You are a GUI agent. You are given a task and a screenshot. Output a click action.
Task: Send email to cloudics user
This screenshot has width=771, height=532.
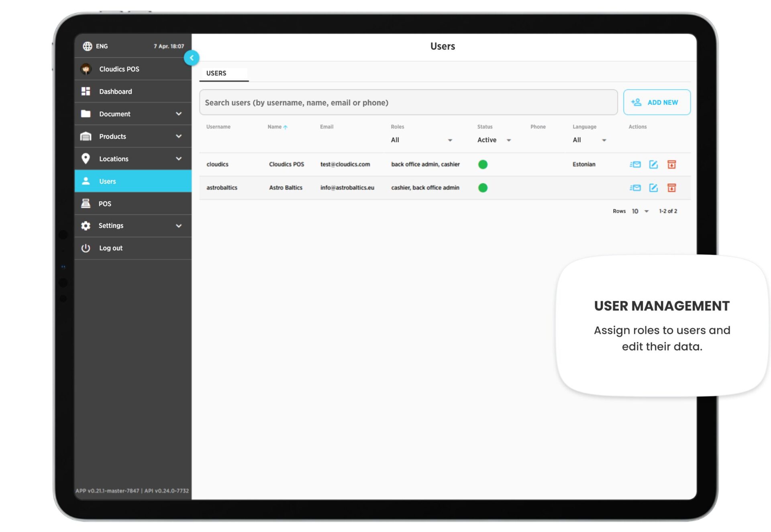pyautogui.click(x=635, y=164)
